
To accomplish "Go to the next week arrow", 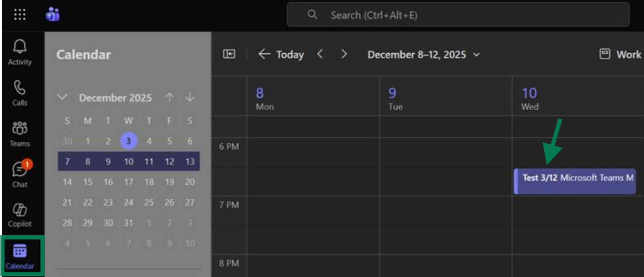I will (344, 54).
